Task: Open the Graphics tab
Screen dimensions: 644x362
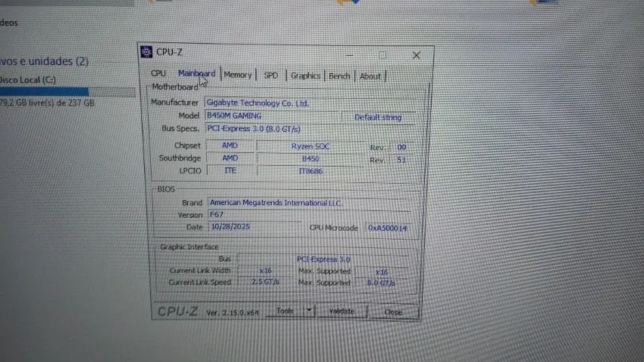Action: [x=305, y=75]
